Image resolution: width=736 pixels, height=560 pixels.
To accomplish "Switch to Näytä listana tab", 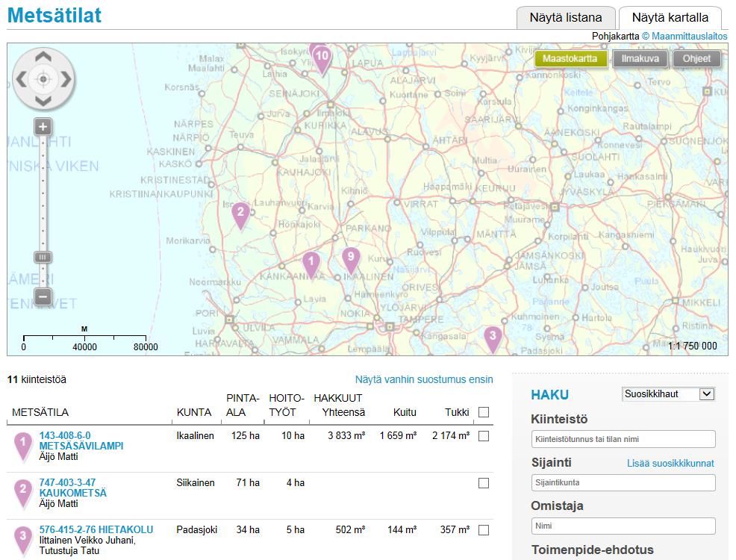I will point(566,18).
